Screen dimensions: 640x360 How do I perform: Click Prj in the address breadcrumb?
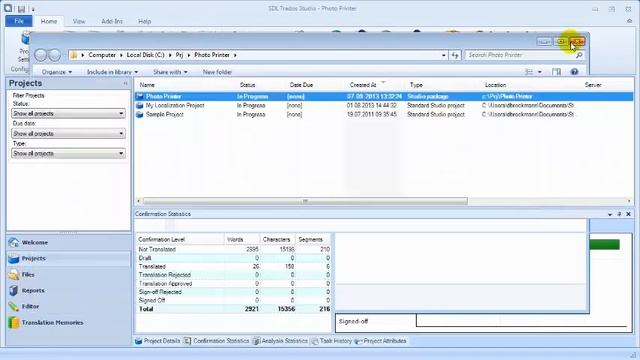(x=179, y=55)
